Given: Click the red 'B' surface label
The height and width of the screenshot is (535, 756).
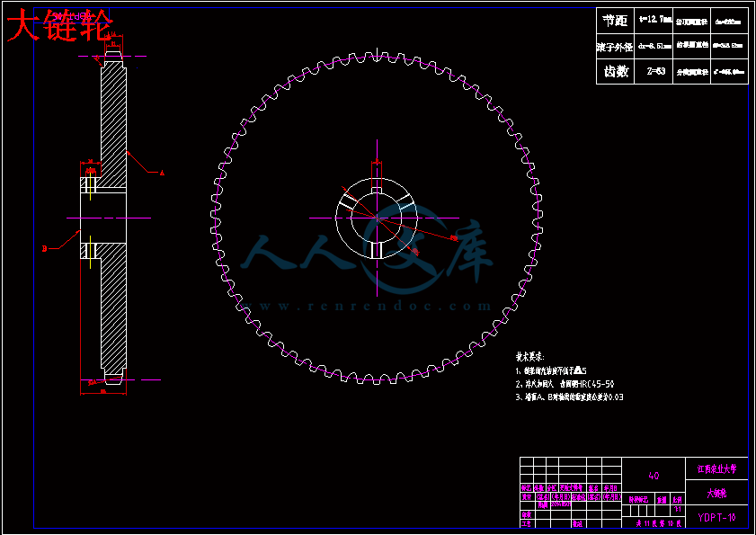Looking at the screenshot, I should point(44,248).
